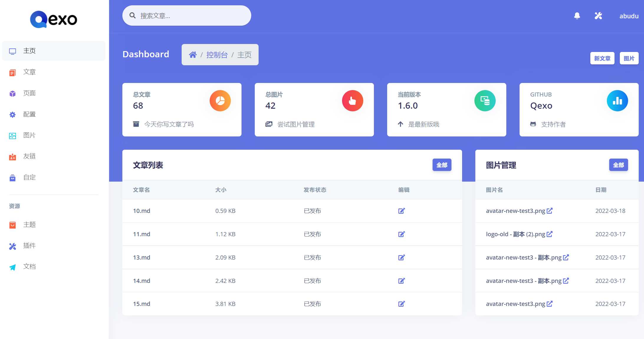Click the 图片 button next to 新文章
This screenshot has width=644, height=339.
click(629, 58)
